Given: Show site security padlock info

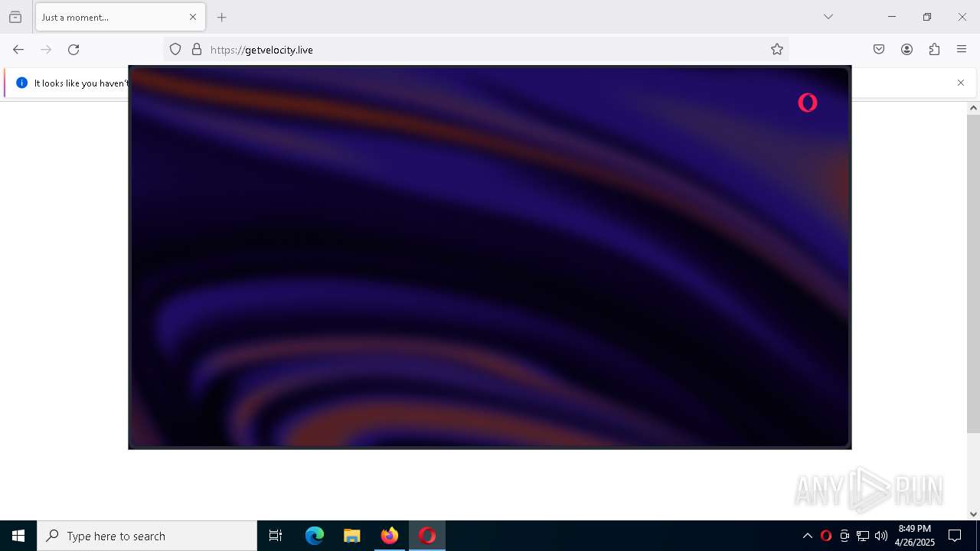Looking at the screenshot, I should (x=197, y=50).
